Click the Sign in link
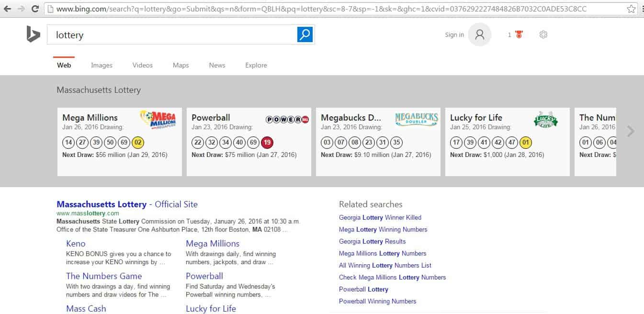This screenshot has width=644, height=314. (x=454, y=34)
